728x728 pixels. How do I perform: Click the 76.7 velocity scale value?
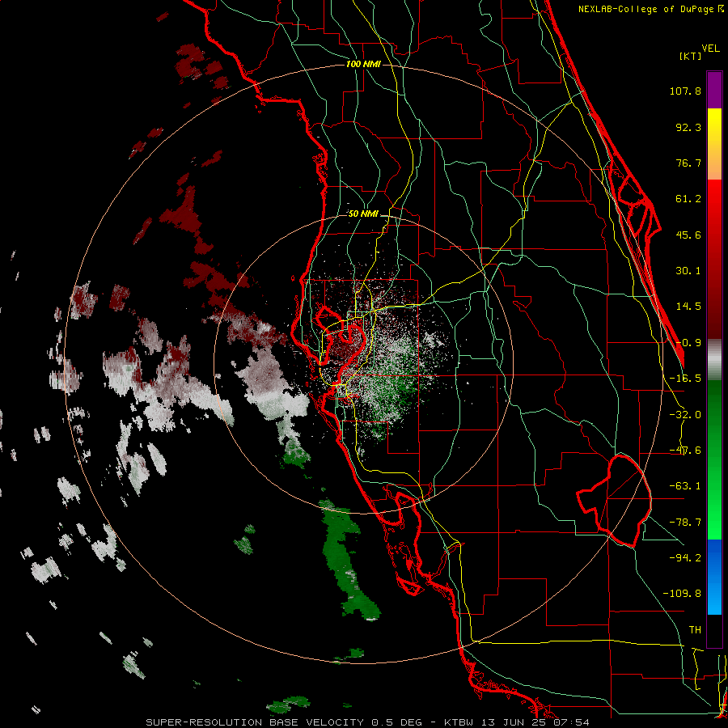(x=688, y=163)
